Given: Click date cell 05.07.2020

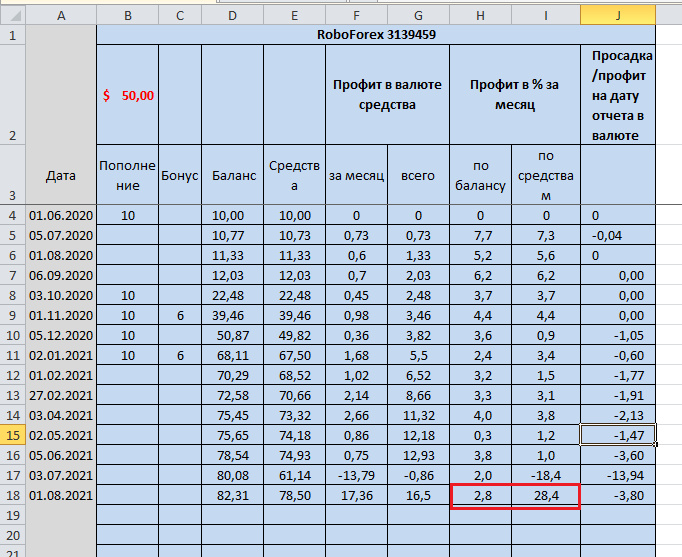Looking at the screenshot, I should tap(61, 235).
